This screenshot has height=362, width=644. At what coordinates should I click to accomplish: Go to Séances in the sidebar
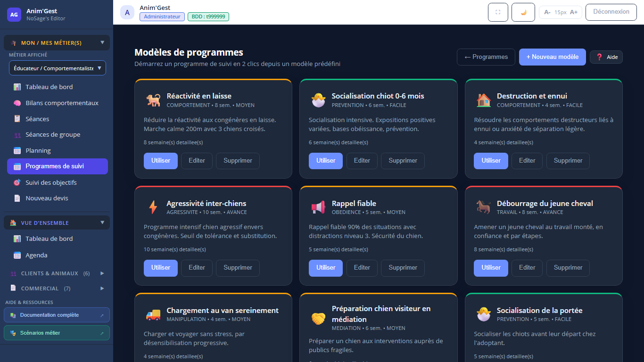(x=58, y=119)
